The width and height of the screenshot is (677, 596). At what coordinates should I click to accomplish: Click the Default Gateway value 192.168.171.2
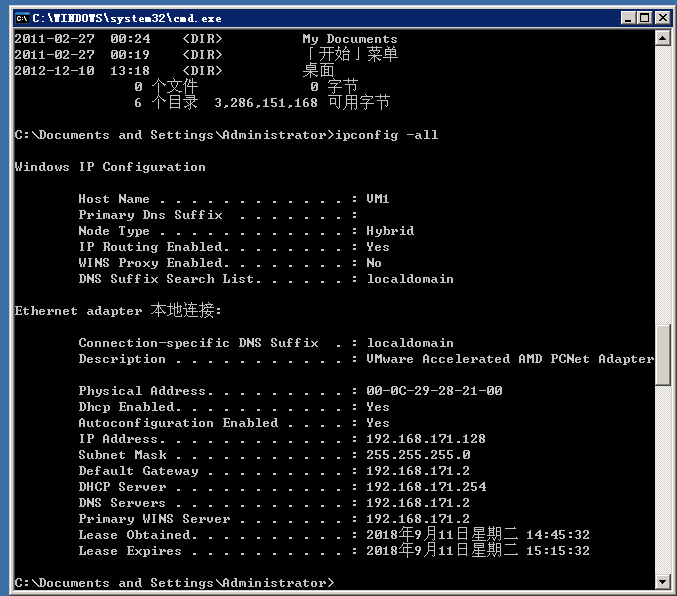pos(418,471)
